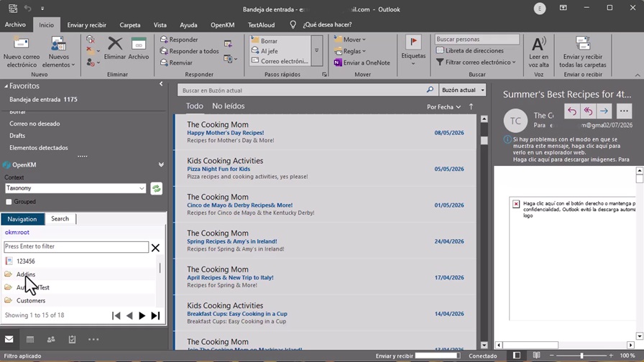Open the Mover dropdown

click(350, 40)
